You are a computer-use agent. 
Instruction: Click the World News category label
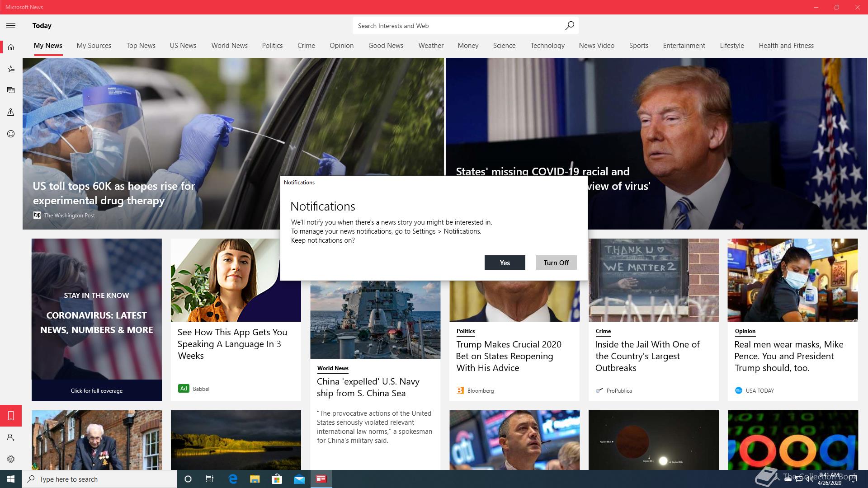coord(333,368)
